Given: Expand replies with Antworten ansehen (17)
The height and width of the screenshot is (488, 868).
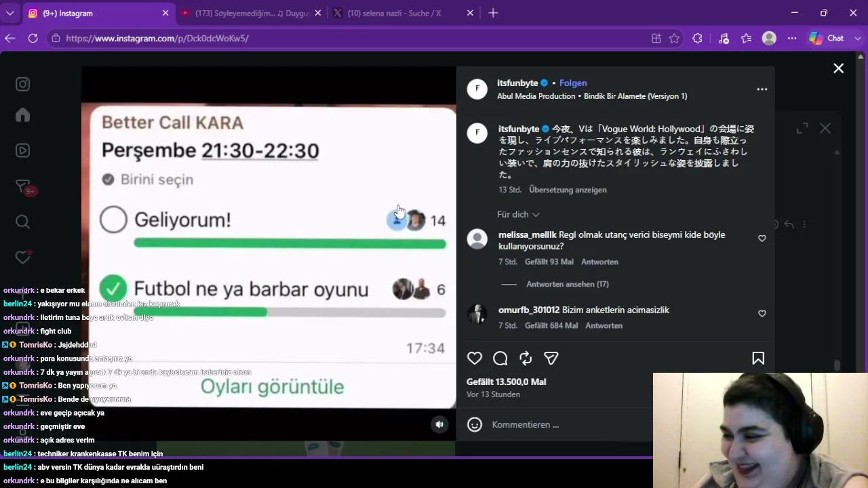Looking at the screenshot, I should pos(568,284).
